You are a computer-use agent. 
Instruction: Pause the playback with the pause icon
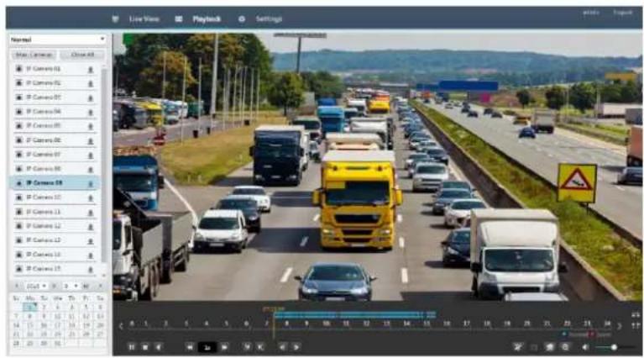132,347
